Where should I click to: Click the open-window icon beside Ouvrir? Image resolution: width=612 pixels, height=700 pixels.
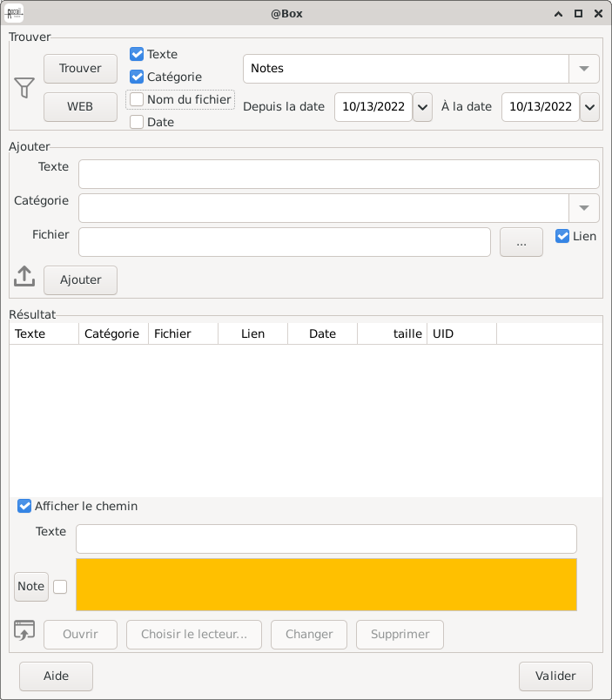pos(24,631)
